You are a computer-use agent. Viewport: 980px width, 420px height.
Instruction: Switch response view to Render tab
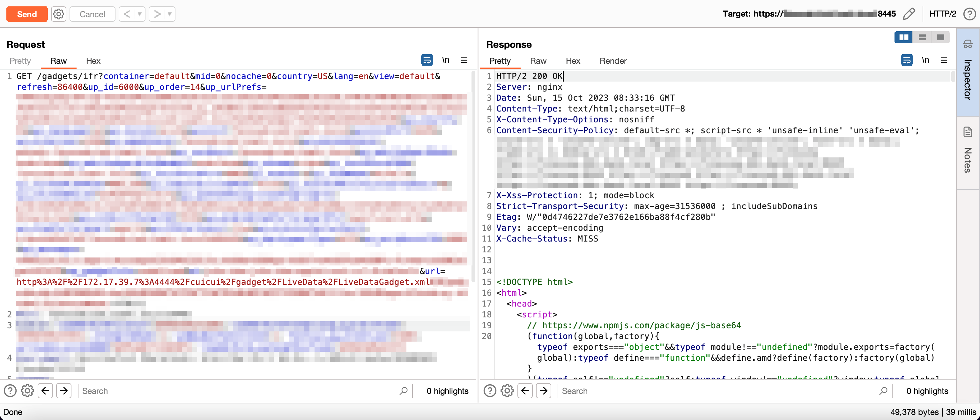[612, 61]
